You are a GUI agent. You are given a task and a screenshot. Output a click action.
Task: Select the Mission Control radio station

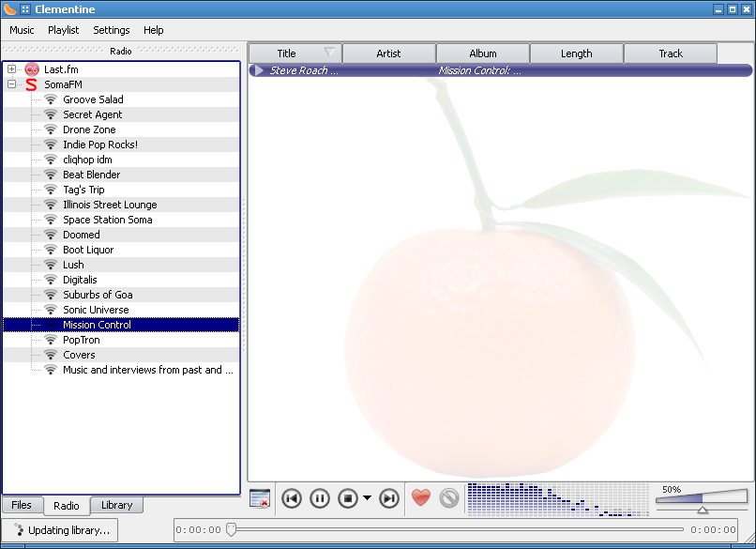tap(121, 325)
